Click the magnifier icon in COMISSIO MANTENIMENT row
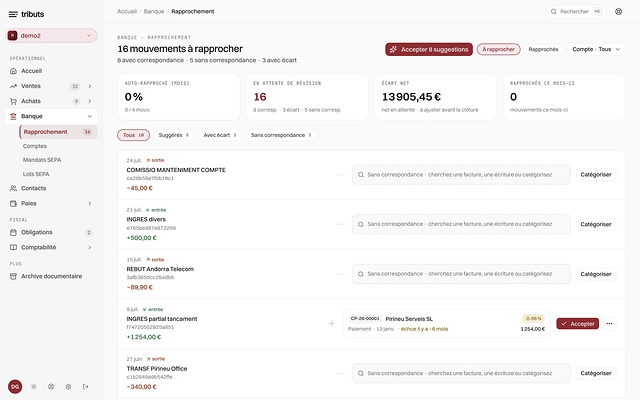The width and height of the screenshot is (640, 400). (361, 175)
